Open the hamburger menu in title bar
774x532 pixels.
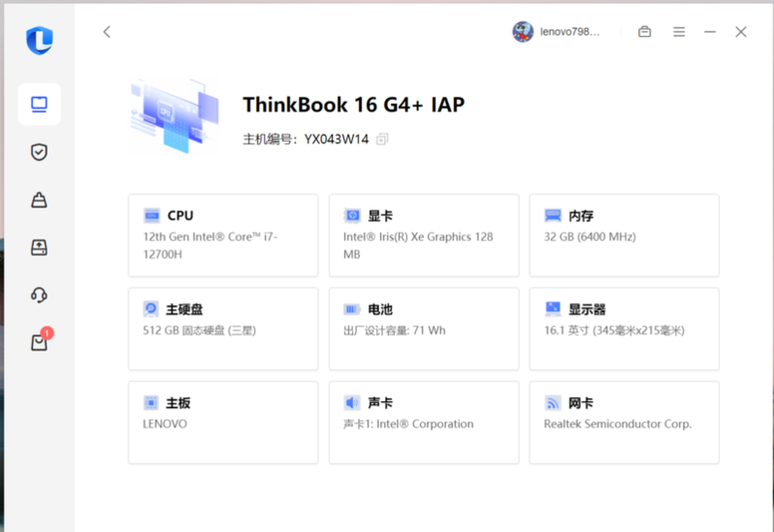[x=679, y=32]
